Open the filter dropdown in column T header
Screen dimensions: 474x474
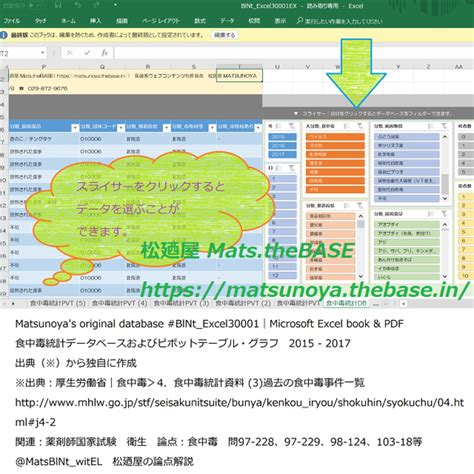(x=258, y=128)
